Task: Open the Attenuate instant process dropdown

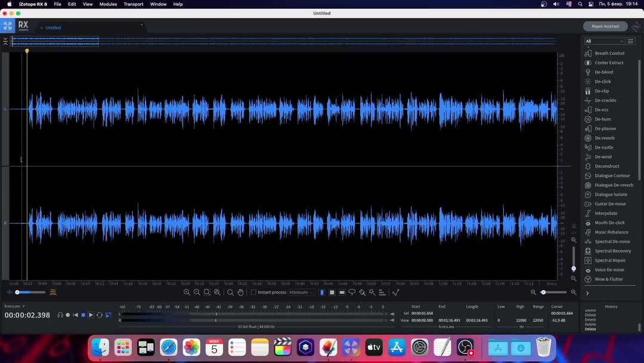Action: point(301,293)
